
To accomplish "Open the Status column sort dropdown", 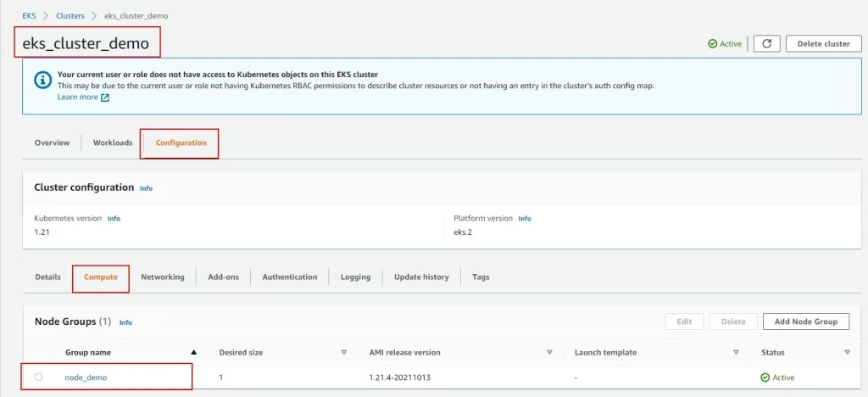I will pos(847,352).
